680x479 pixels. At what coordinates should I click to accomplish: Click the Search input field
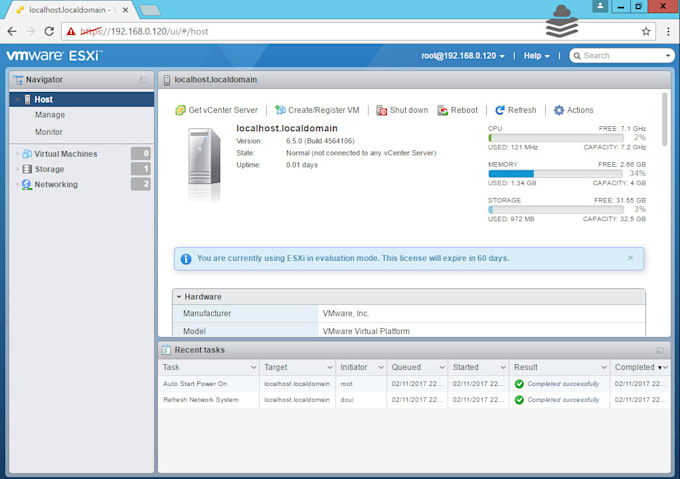click(622, 55)
